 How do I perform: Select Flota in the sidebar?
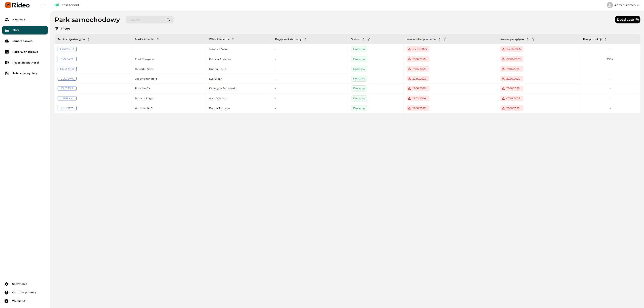[25, 30]
